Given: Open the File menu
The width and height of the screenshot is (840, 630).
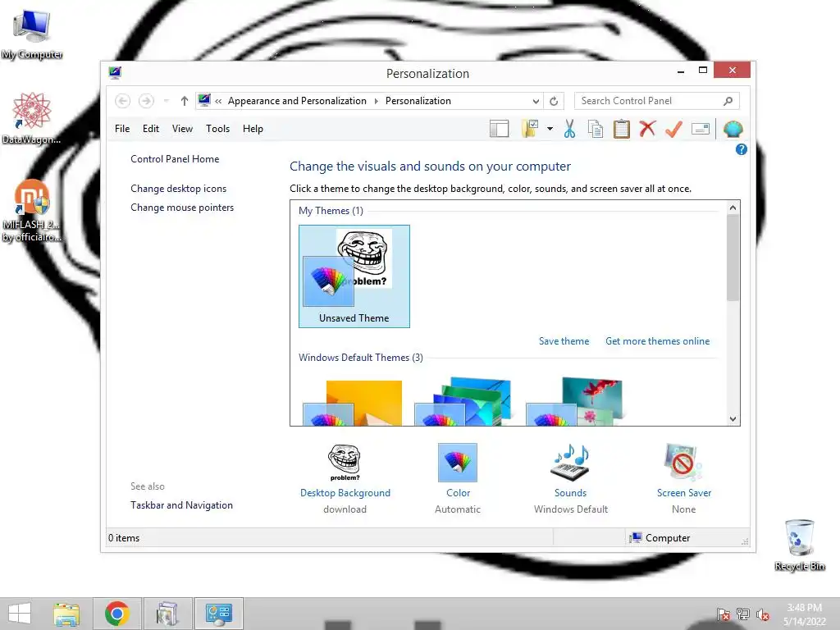Looking at the screenshot, I should coord(122,129).
